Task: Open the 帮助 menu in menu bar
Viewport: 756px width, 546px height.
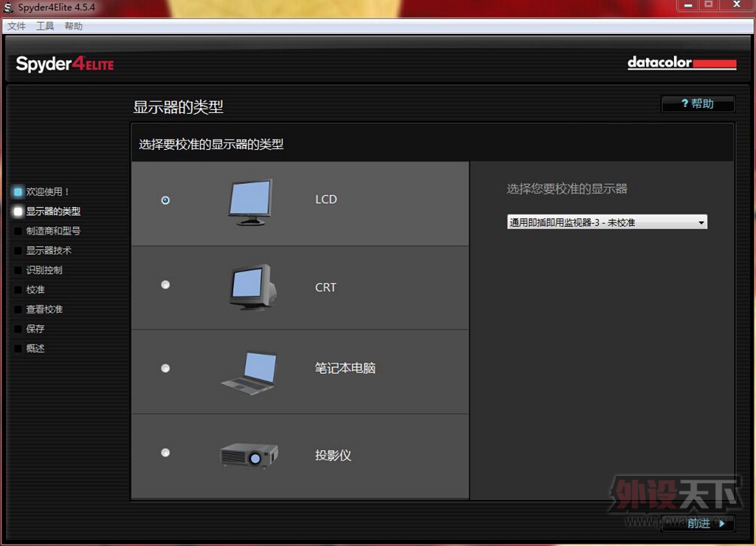Action: pyautogui.click(x=73, y=26)
